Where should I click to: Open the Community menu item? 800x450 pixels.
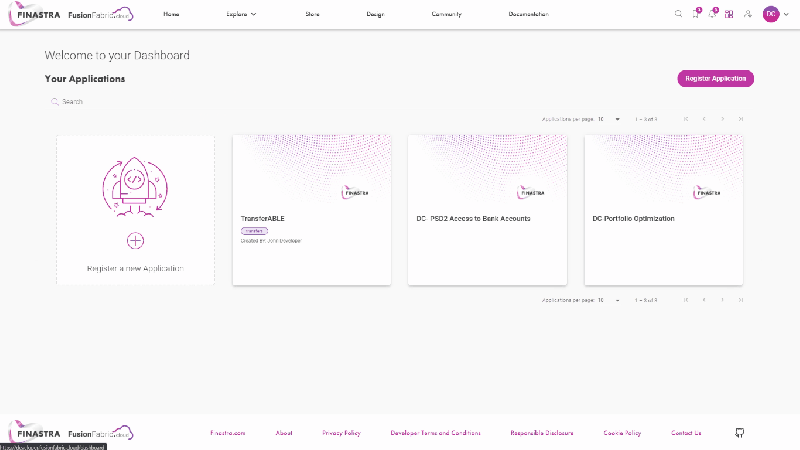pos(446,14)
